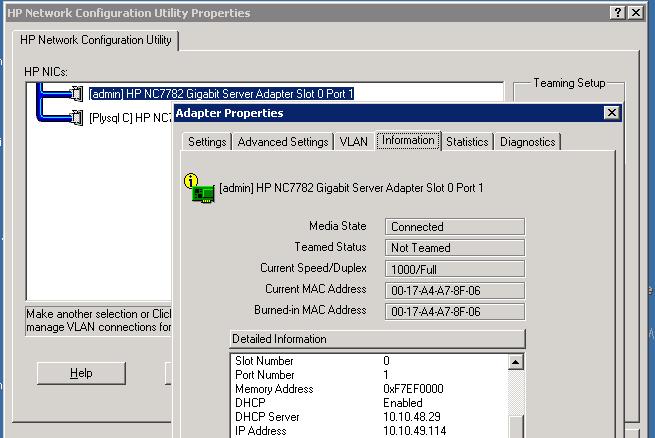The image size is (655, 438).
Task: Click the Help button
Action: coord(81,373)
